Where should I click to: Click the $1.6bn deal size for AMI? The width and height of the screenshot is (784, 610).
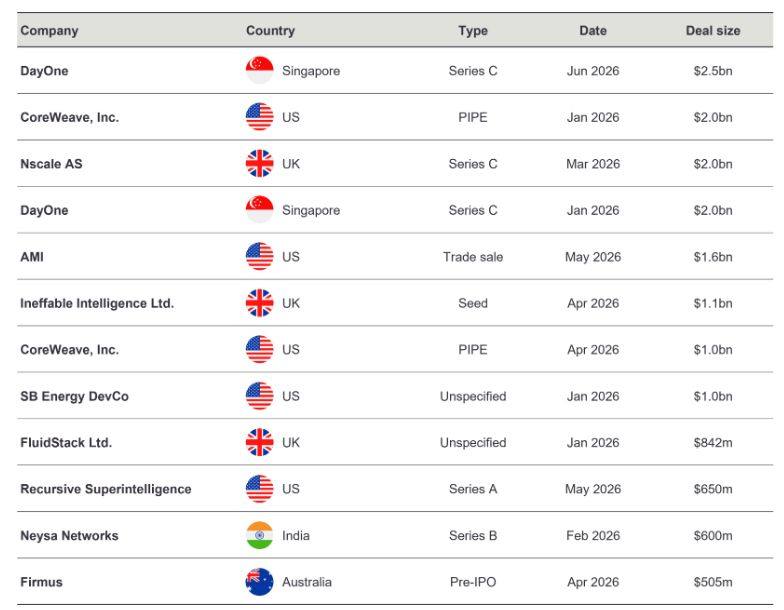712,256
